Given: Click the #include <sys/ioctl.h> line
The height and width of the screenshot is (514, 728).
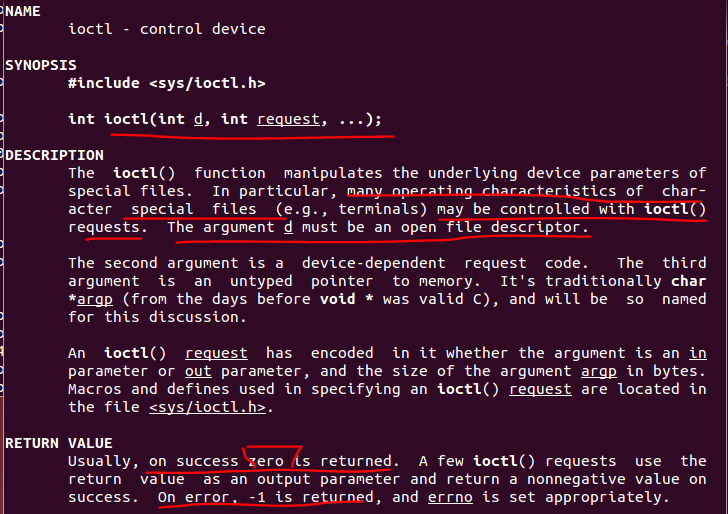Looking at the screenshot, I should coord(167,83).
